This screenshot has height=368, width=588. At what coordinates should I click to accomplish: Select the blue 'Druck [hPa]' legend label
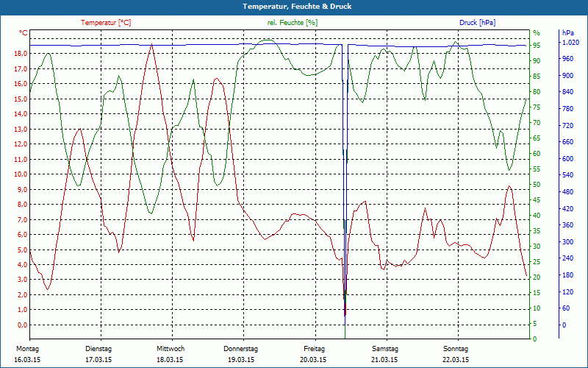tap(477, 23)
